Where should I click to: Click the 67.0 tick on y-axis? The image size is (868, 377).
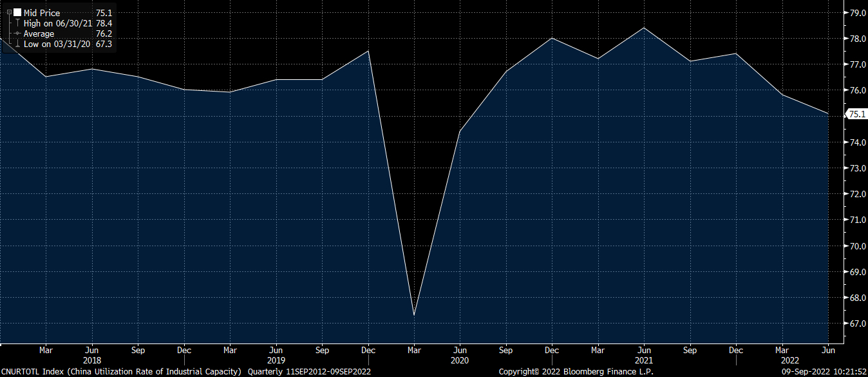click(857, 324)
